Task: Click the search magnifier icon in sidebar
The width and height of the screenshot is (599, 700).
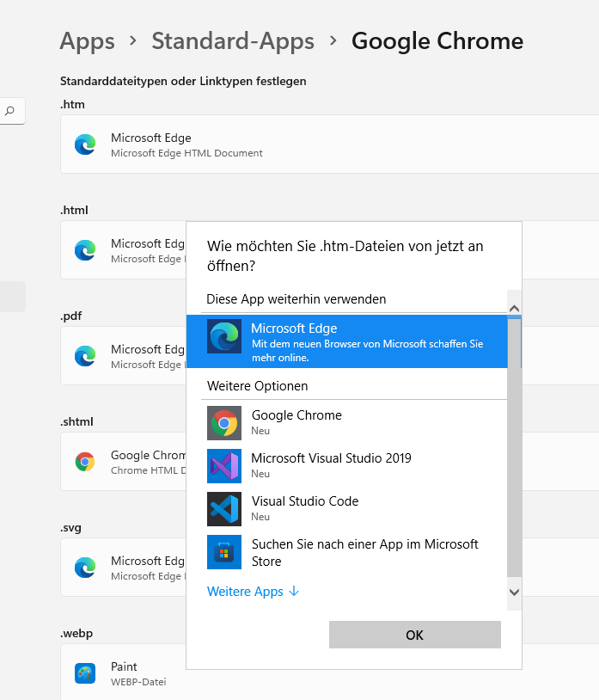Action: [x=9, y=110]
